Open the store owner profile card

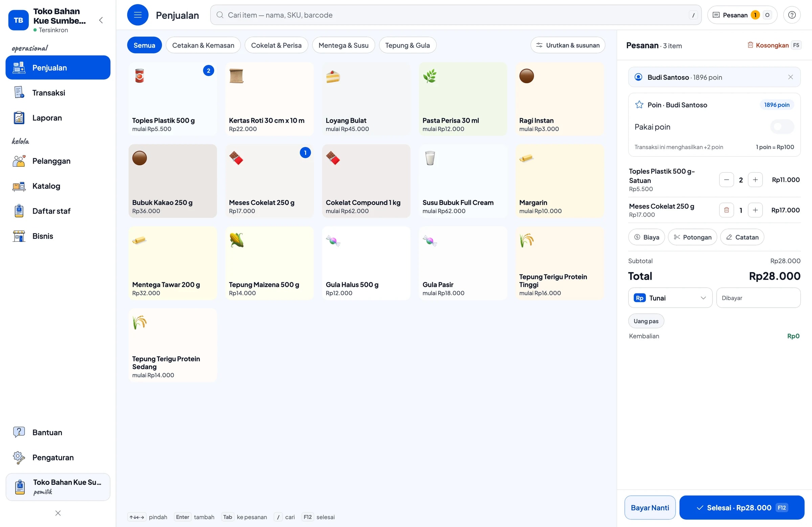click(x=58, y=487)
